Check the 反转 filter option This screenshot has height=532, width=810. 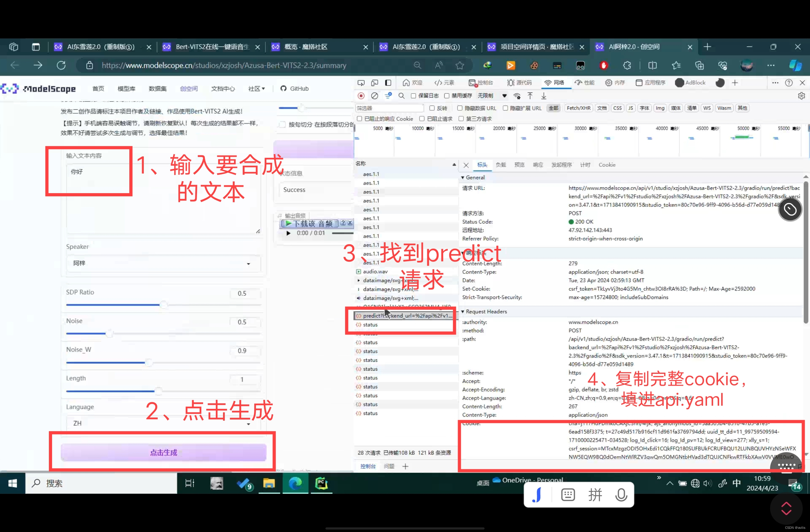(x=432, y=108)
